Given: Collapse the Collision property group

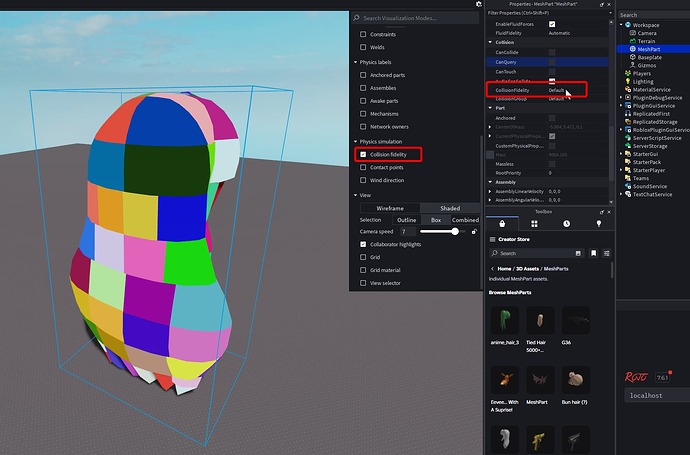Looking at the screenshot, I should (490, 42).
